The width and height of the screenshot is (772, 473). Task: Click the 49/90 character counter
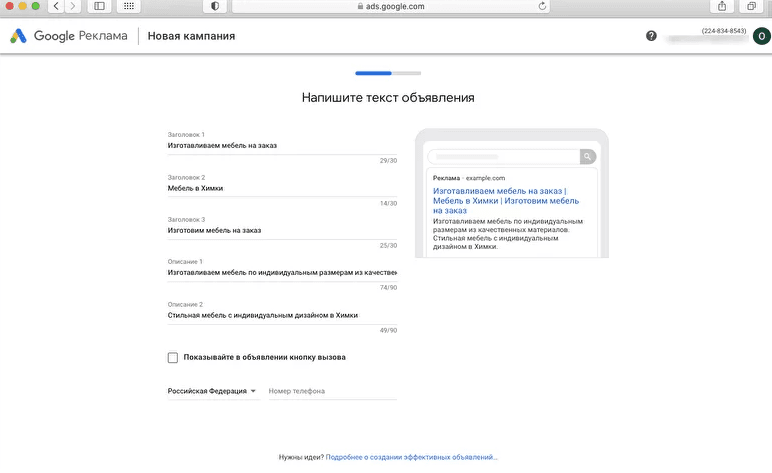pyautogui.click(x=388, y=330)
